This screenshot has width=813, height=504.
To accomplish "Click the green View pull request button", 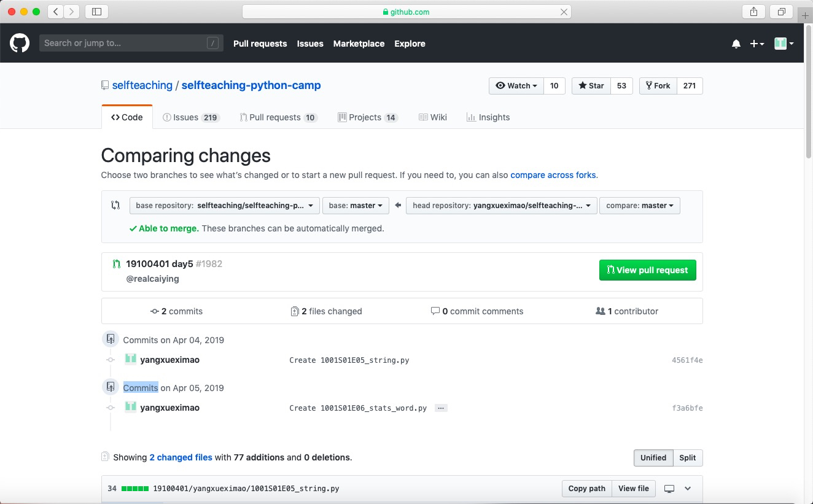I will (648, 270).
